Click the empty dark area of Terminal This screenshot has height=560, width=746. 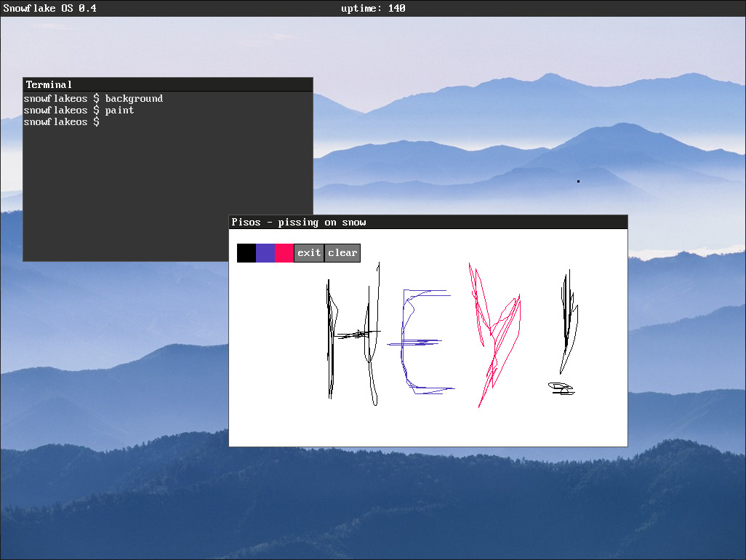pyautogui.click(x=124, y=191)
